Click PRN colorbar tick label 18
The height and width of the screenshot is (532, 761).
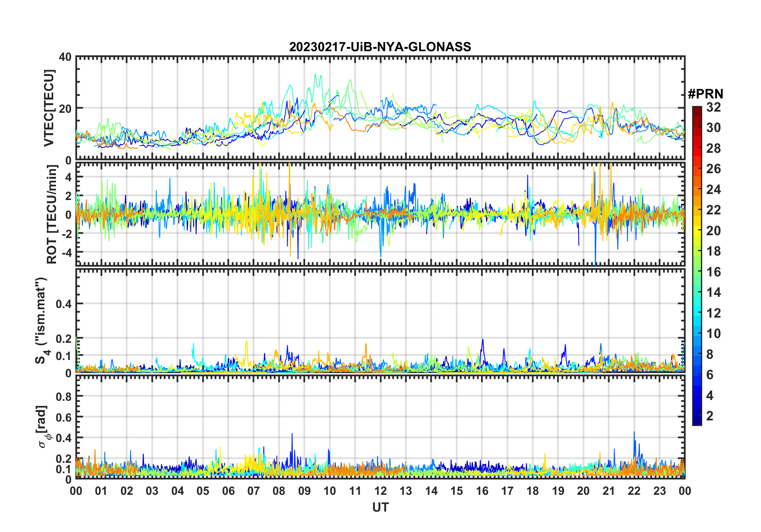click(714, 251)
